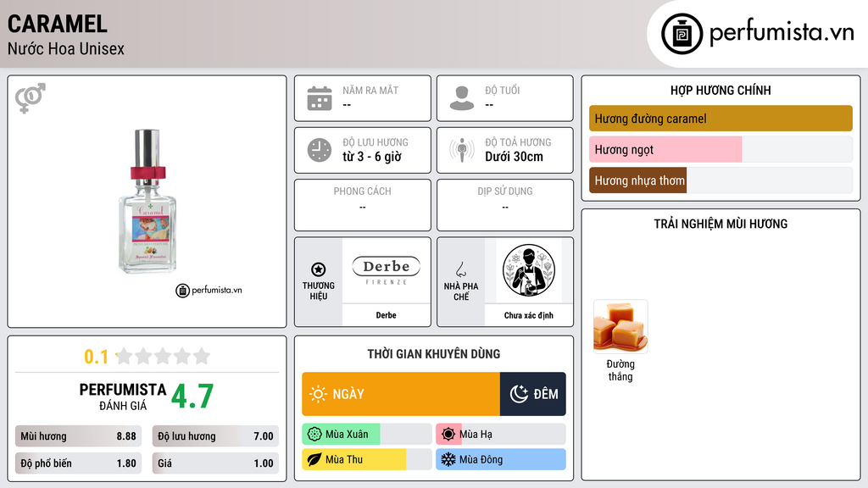Click the perfumista.vn bottle logo icon in header
Screen dimensions: 868x488
(682, 34)
